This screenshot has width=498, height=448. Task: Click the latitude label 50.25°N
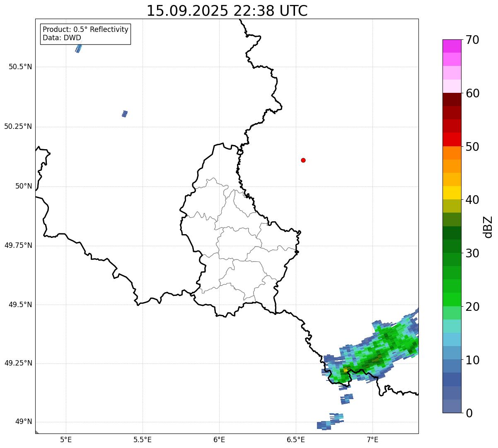pyautogui.click(x=18, y=126)
